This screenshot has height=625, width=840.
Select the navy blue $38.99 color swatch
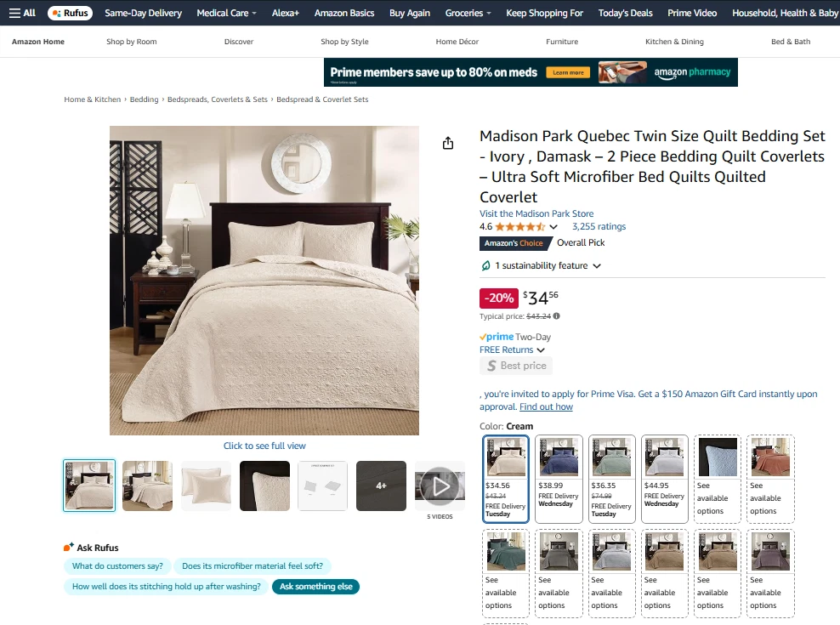pyautogui.click(x=559, y=479)
